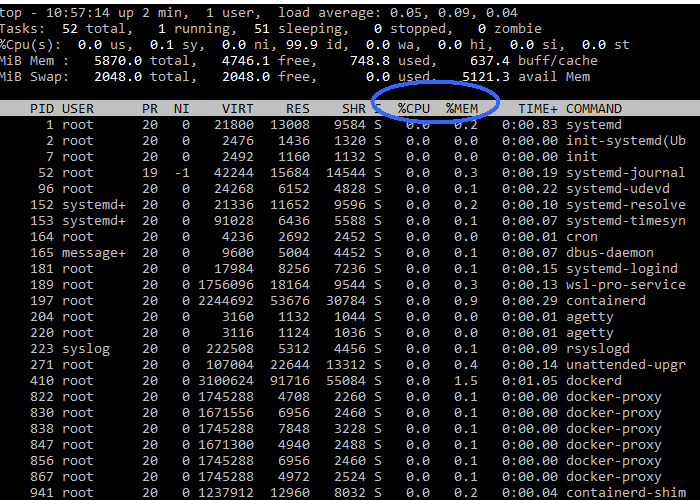Click the 748.8 used memory value
The image size is (700, 500).
(370, 61)
